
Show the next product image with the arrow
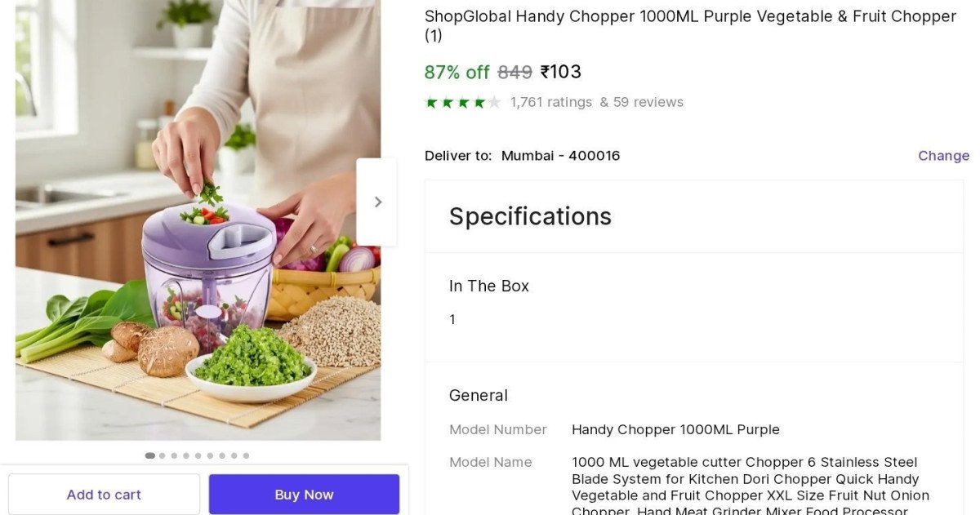click(376, 202)
